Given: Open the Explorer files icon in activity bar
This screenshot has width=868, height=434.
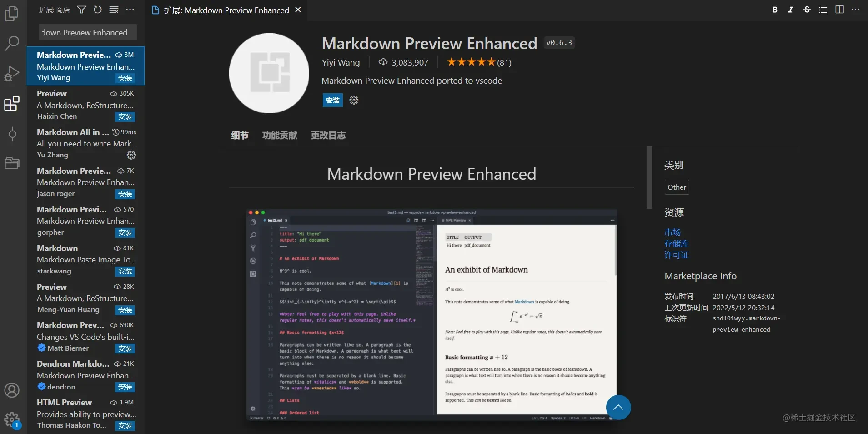Looking at the screenshot, I should pyautogui.click(x=12, y=14).
